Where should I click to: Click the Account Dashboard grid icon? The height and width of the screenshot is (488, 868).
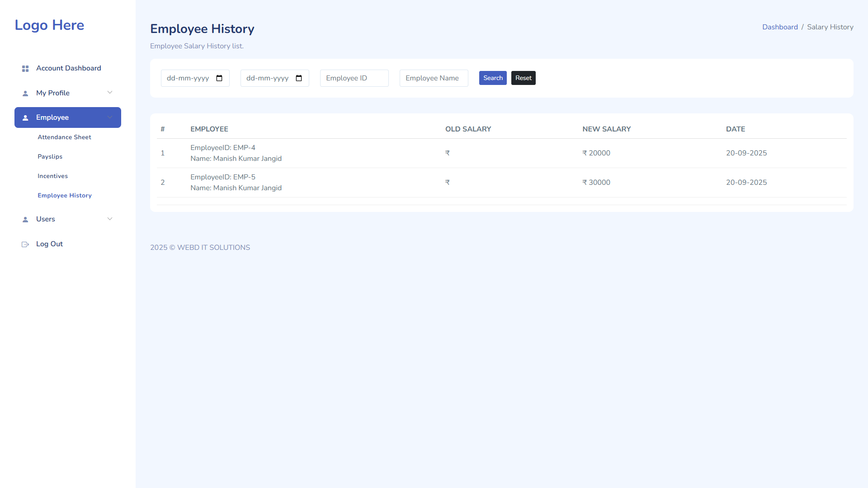tap(25, 69)
